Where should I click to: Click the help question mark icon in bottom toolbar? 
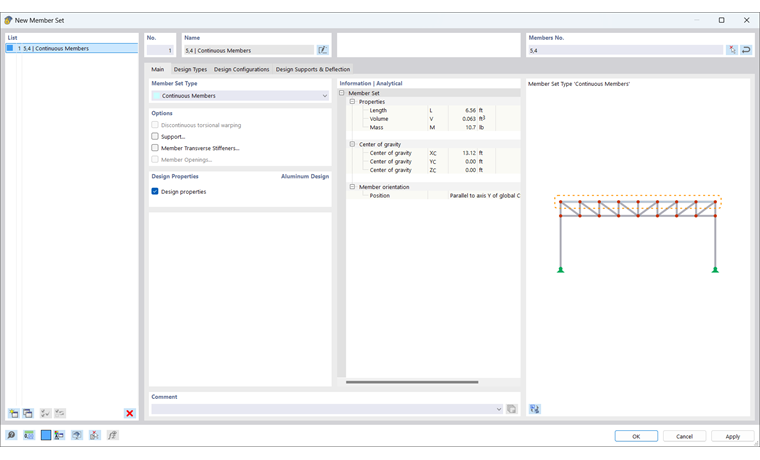pos(77,435)
